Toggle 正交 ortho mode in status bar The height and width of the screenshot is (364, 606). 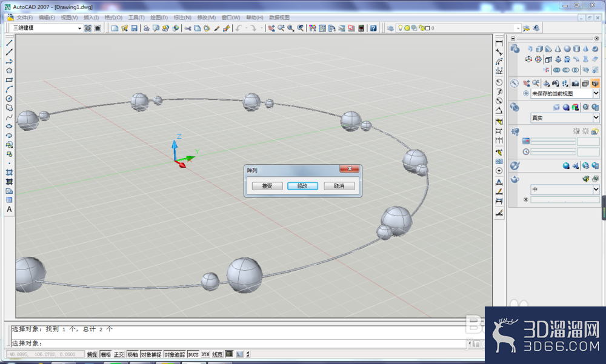click(119, 354)
